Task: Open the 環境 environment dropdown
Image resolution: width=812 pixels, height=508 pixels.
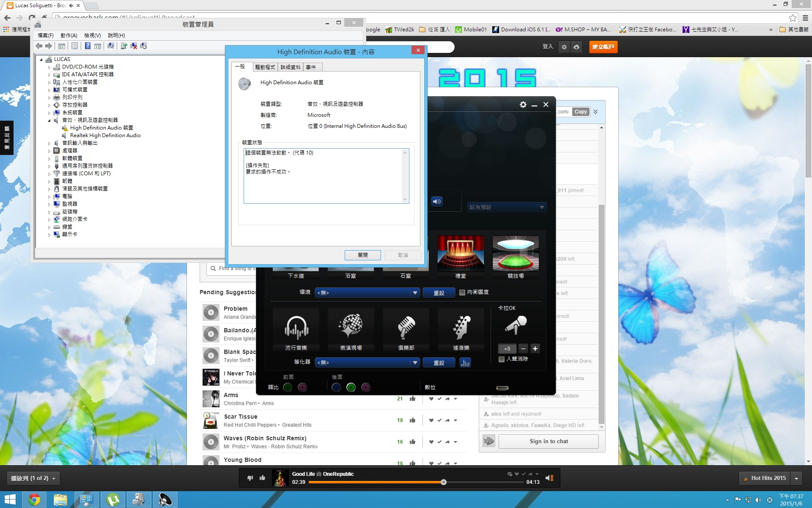Action: 367,293
